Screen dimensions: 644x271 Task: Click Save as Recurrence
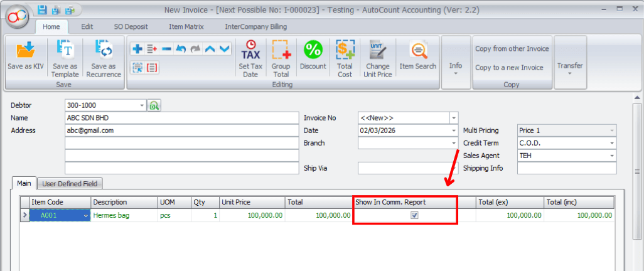[104, 58]
